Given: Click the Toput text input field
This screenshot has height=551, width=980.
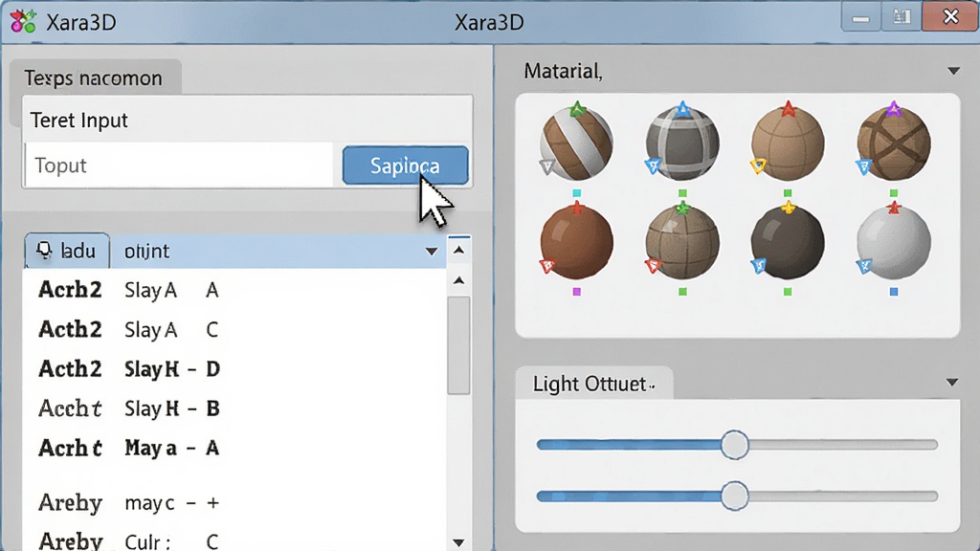Looking at the screenshot, I should tap(179, 165).
